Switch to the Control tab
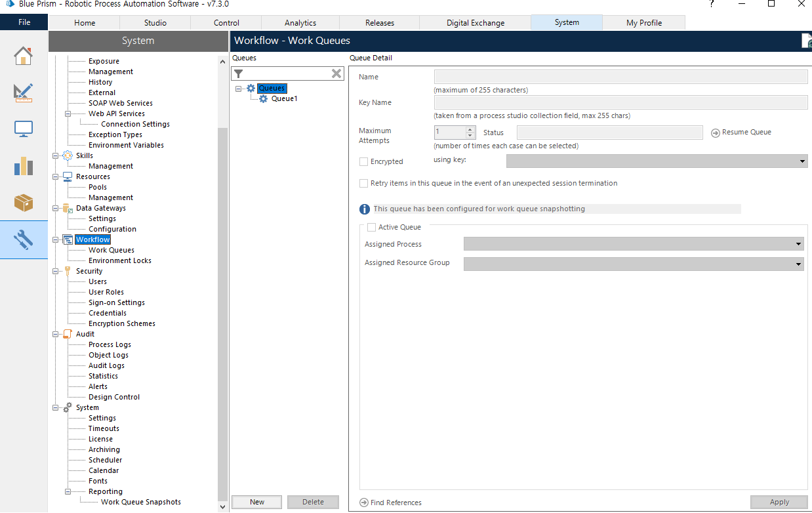 coord(227,23)
